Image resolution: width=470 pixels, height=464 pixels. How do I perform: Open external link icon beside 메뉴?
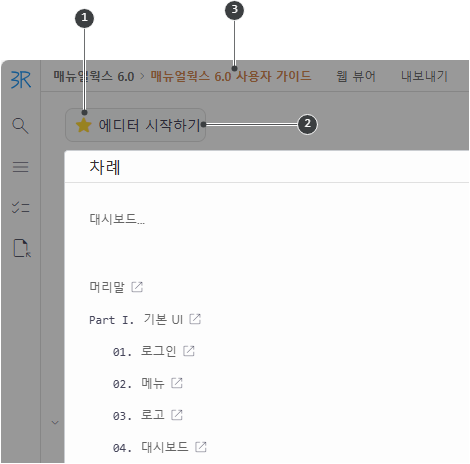[177, 383]
